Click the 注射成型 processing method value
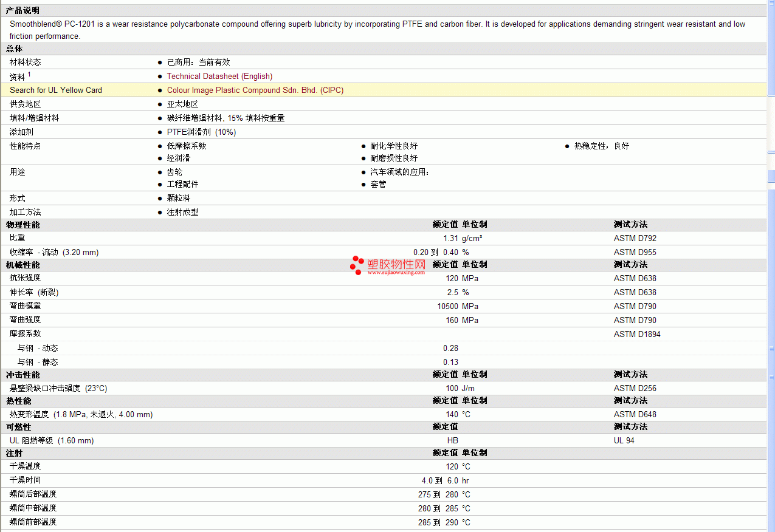Viewport: 775px width, 532px height. coord(183,212)
